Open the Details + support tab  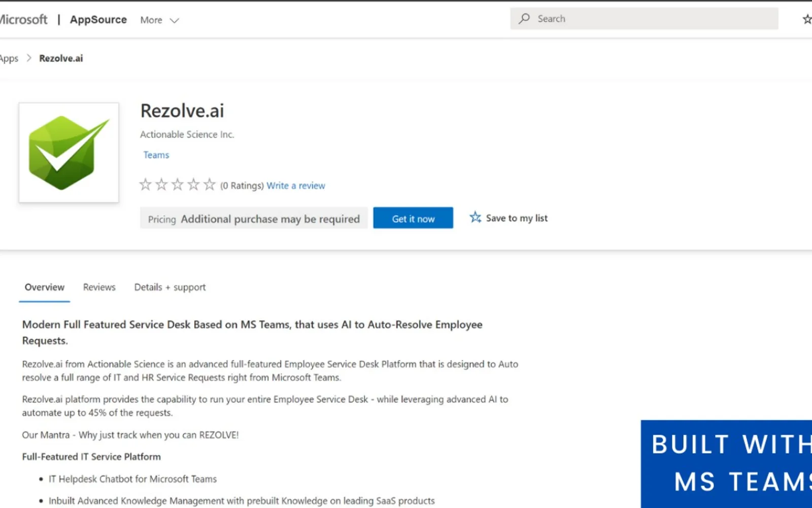(170, 287)
